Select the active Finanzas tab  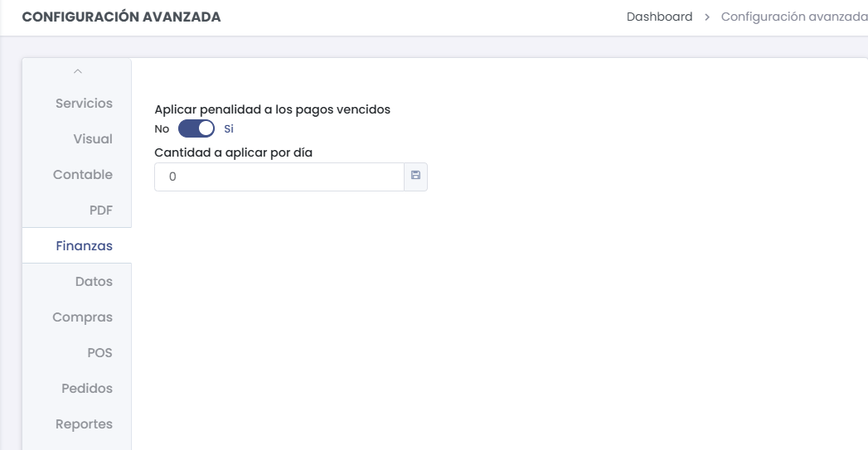pos(84,246)
